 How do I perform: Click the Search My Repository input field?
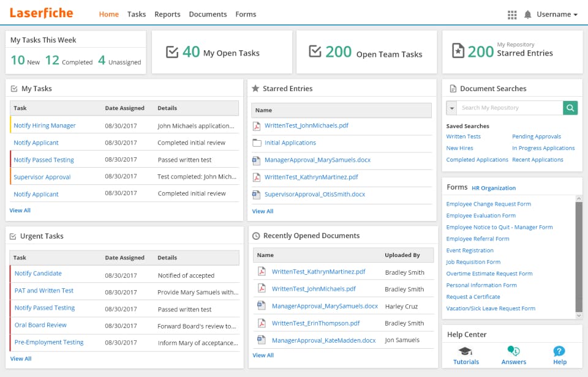(x=510, y=108)
